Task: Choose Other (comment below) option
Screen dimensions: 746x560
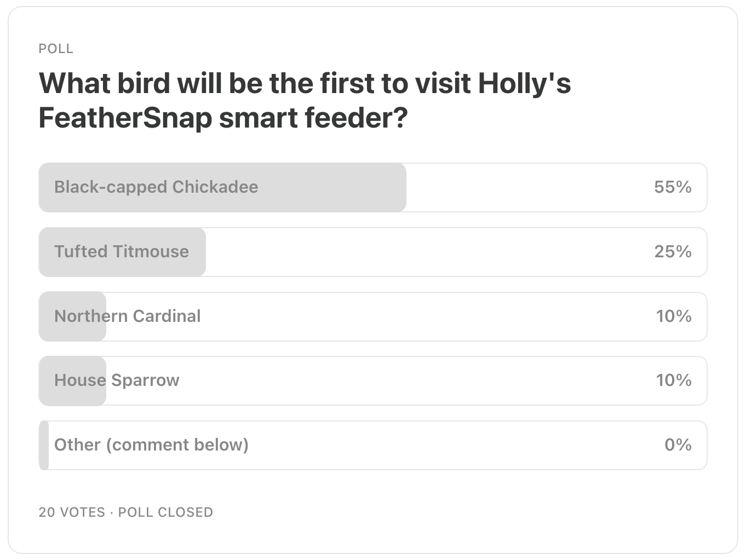Action: (372, 445)
